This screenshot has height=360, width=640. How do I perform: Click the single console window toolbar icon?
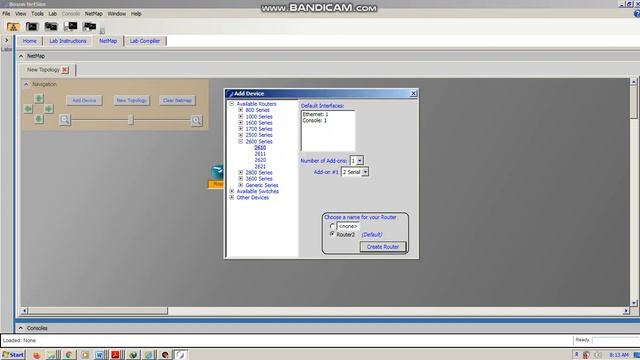[x=32, y=27]
